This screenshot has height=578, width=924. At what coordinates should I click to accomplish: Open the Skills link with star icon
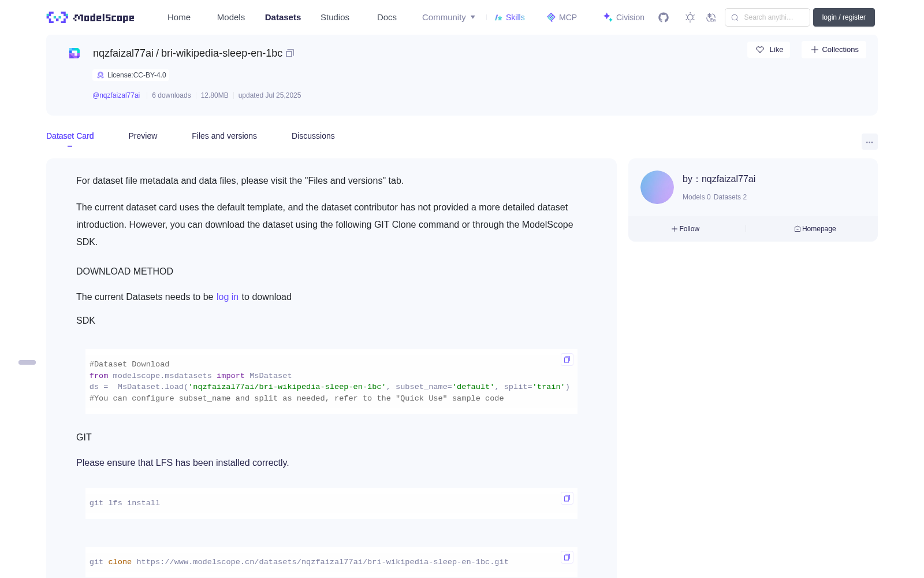[510, 17]
